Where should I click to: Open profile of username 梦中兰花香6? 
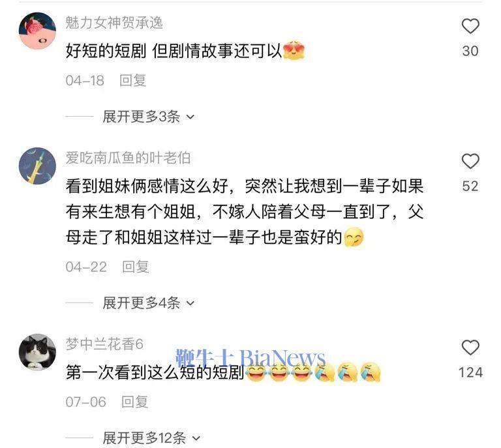(104, 344)
